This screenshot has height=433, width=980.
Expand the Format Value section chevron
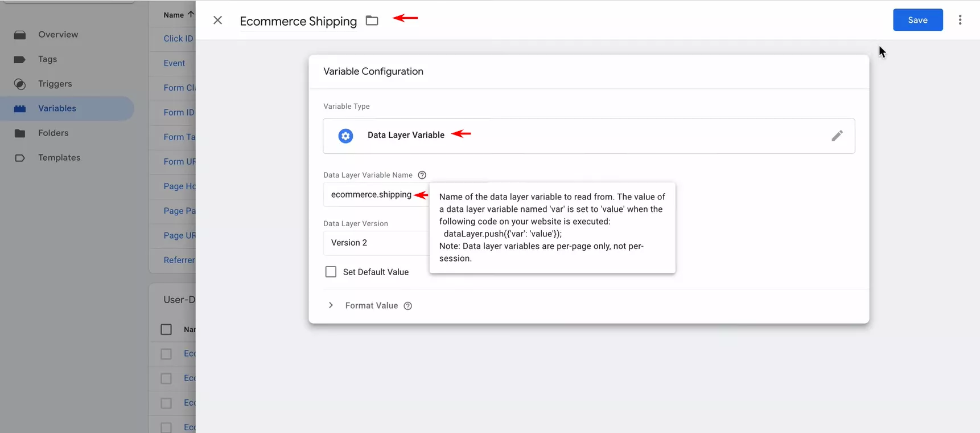point(331,305)
